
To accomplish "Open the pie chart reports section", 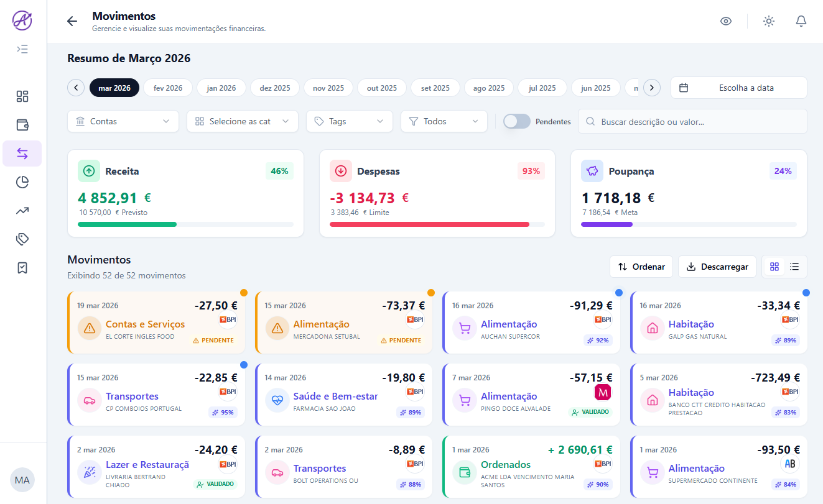I will [22, 182].
